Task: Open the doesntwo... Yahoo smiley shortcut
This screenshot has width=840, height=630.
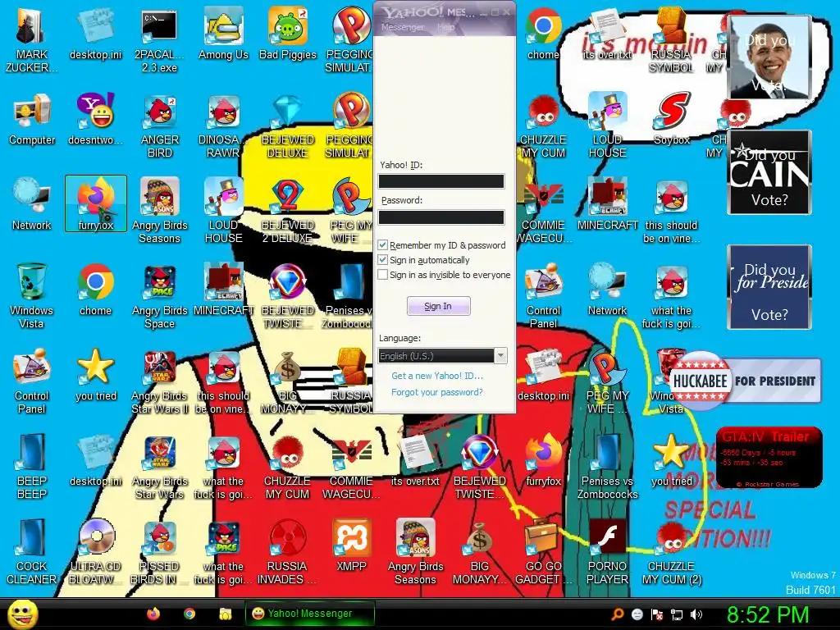Action: pyautogui.click(x=95, y=119)
